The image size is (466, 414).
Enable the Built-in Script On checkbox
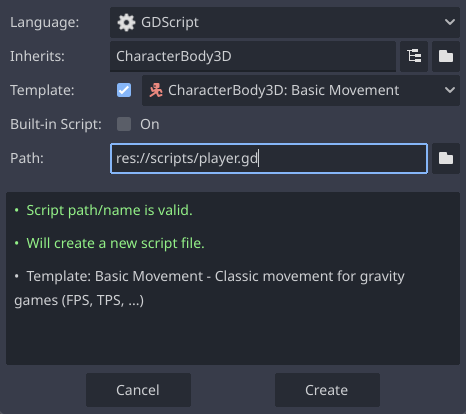click(124, 124)
